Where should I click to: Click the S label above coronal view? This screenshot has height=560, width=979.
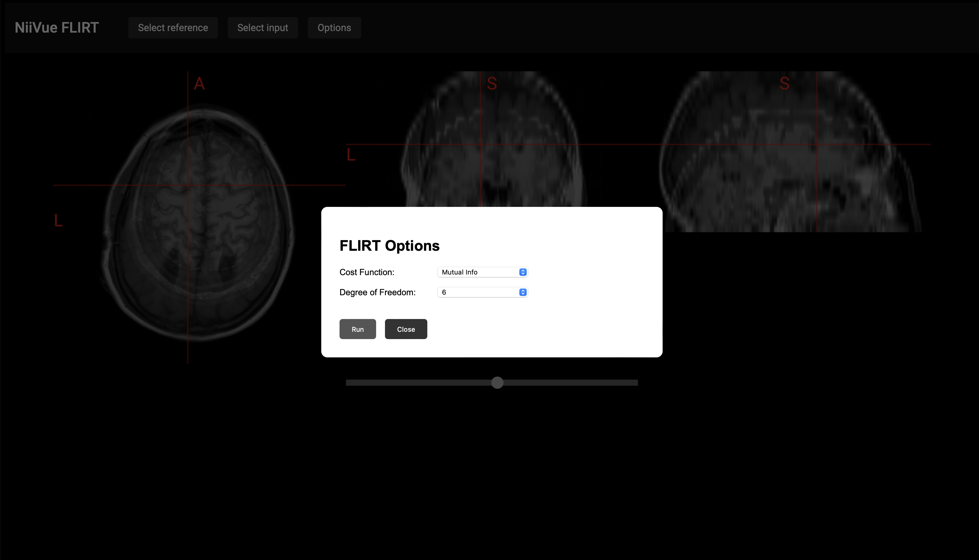click(492, 83)
